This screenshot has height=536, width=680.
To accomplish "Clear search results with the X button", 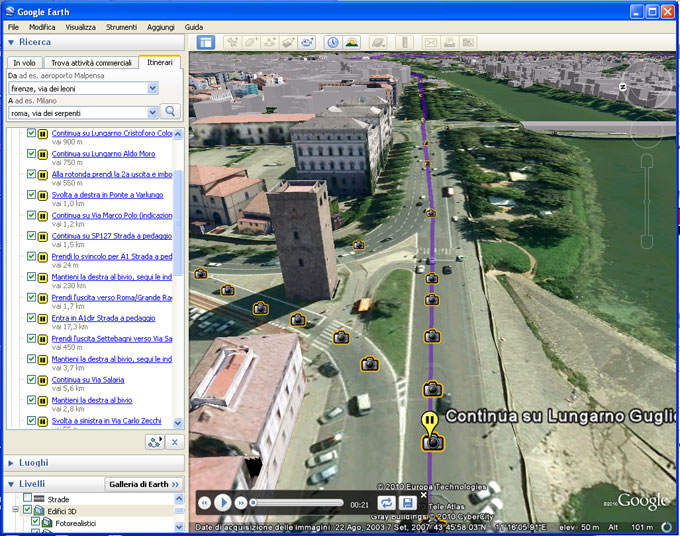I will [175, 442].
